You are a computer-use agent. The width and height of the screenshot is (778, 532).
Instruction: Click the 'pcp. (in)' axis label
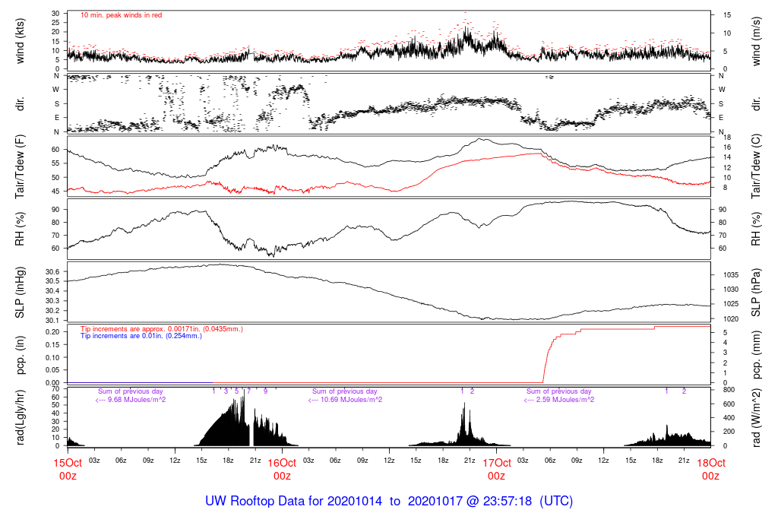pos(20,355)
